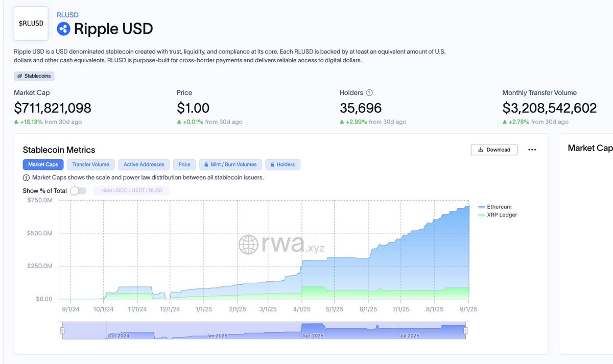Click the 1/1/25 x-axis date label

[203, 309]
